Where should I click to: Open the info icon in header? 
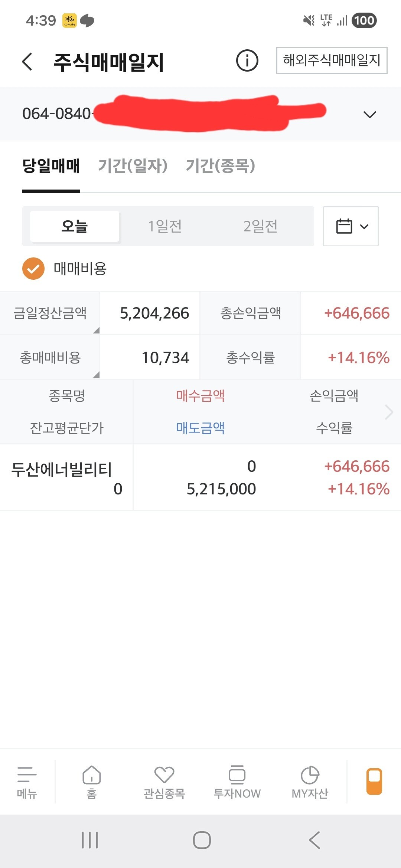click(x=247, y=60)
